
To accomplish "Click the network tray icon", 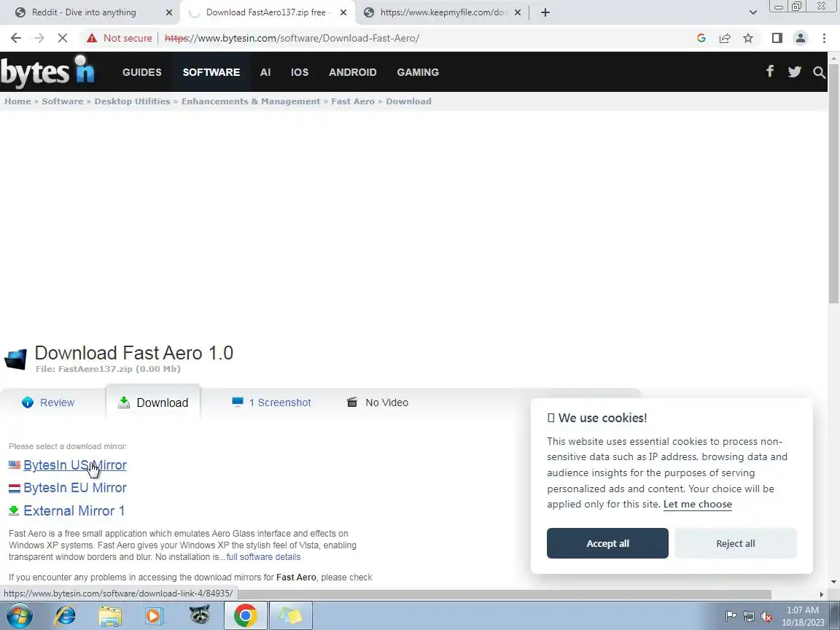I will 749,617.
